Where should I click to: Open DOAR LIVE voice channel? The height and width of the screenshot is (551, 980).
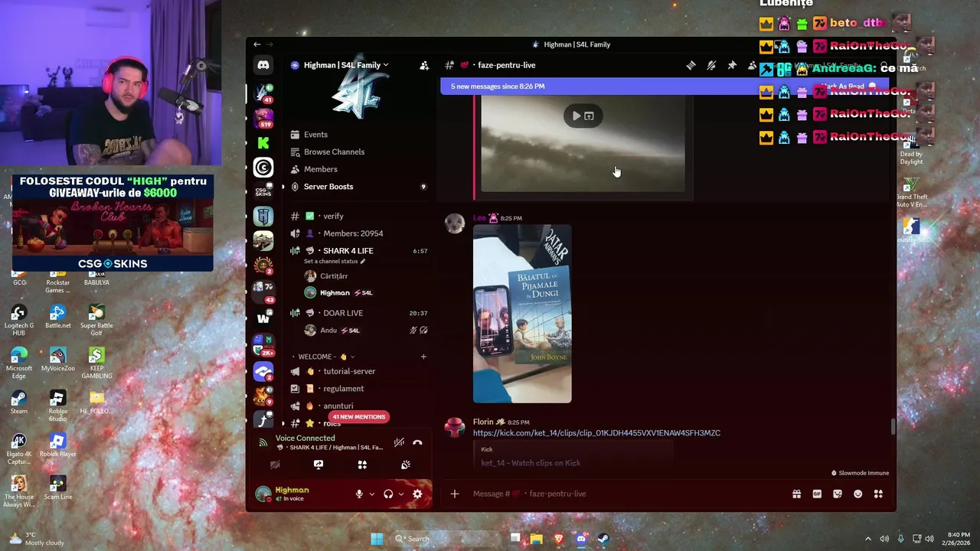point(358,313)
